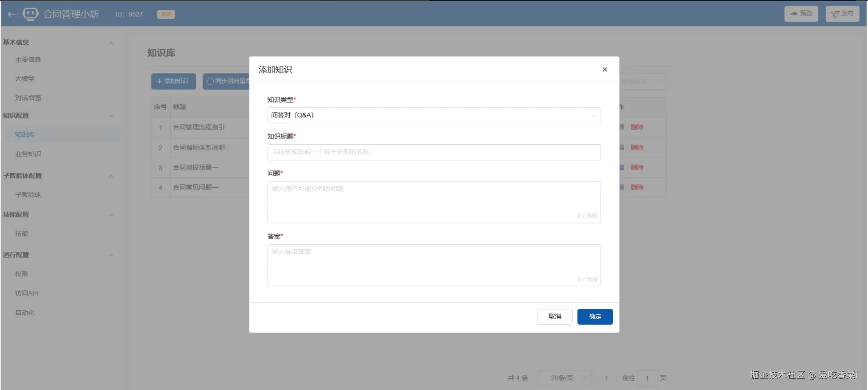Open 权限 in sidebar
The width and height of the screenshot is (868, 390).
coord(21,274)
